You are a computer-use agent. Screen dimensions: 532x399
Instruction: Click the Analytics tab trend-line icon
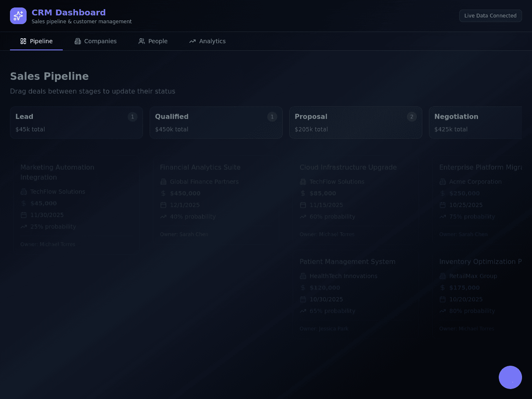point(192,41)
